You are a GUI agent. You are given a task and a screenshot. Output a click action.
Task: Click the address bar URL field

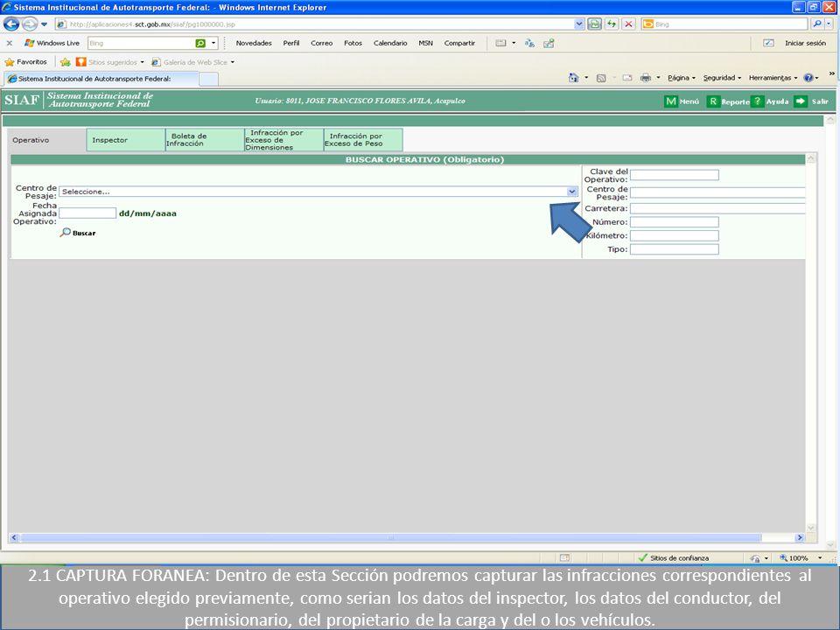coord(314,24)
